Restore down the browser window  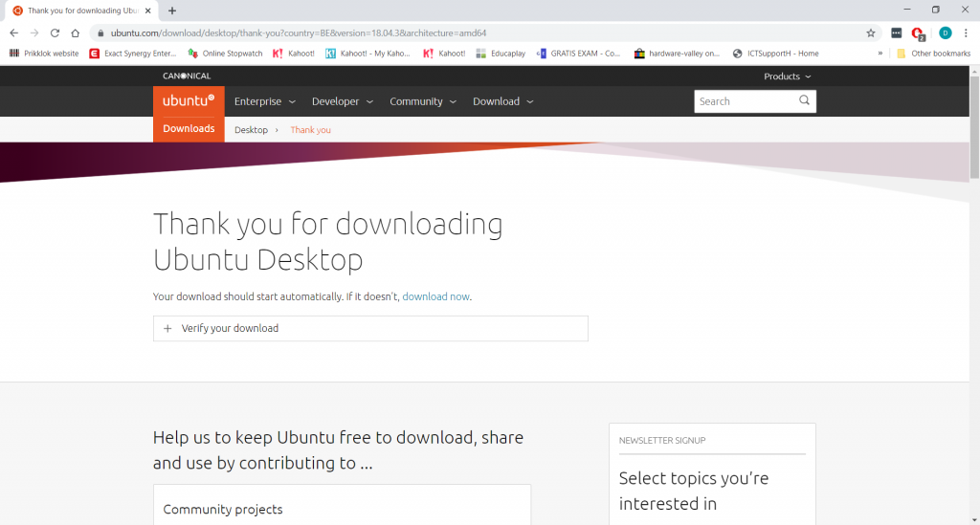[936, 10]
